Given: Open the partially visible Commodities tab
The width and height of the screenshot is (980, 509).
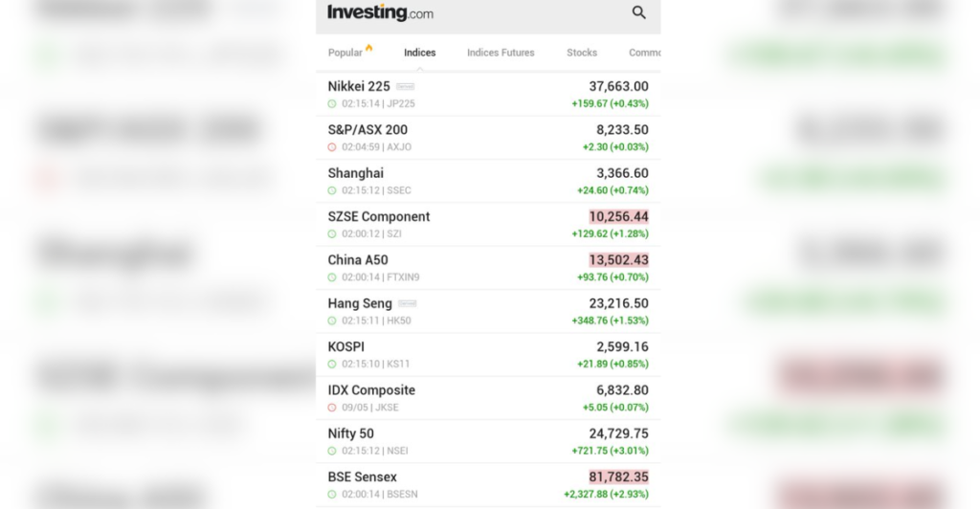Looking at the screenshot, I should (x=644, y=53).
